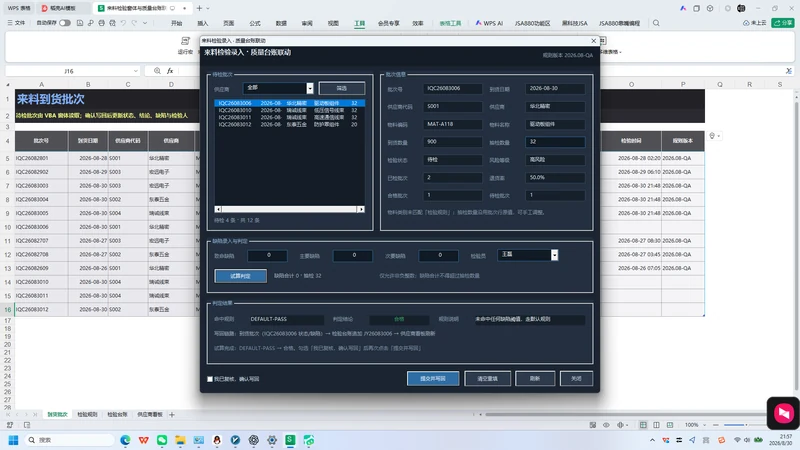Open Microsoft Edge from taskbar
Screen dimensions: 800x450
(x=125, y=440)
